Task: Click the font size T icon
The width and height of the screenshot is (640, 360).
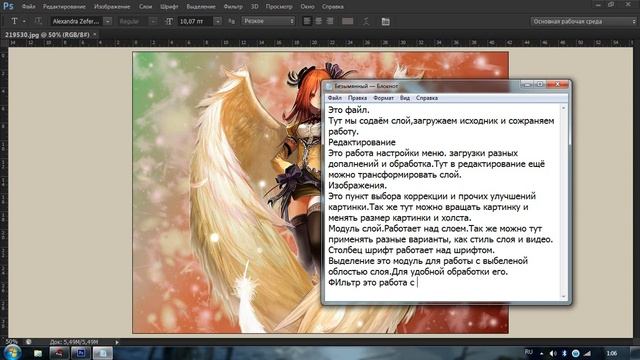Action: [x=169, y=21]
